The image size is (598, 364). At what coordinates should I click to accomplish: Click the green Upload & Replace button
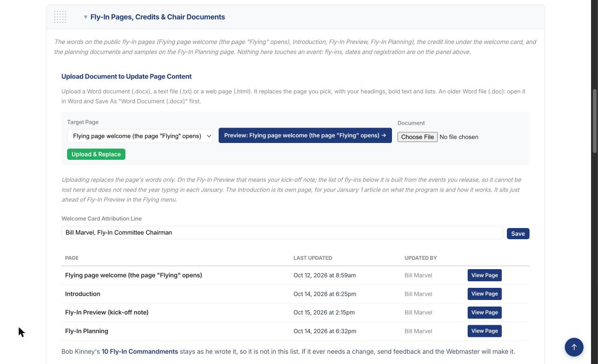96,154
